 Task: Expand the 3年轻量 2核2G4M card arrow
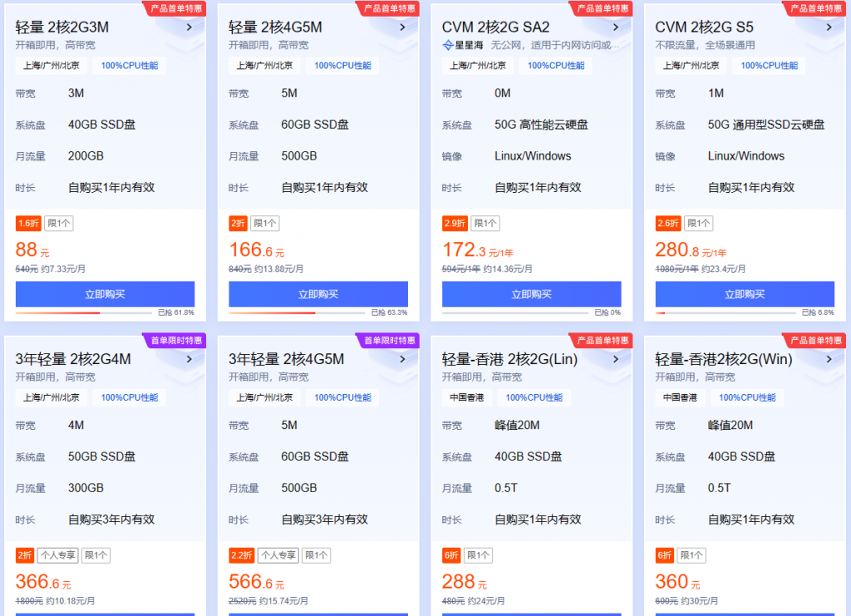189,359
